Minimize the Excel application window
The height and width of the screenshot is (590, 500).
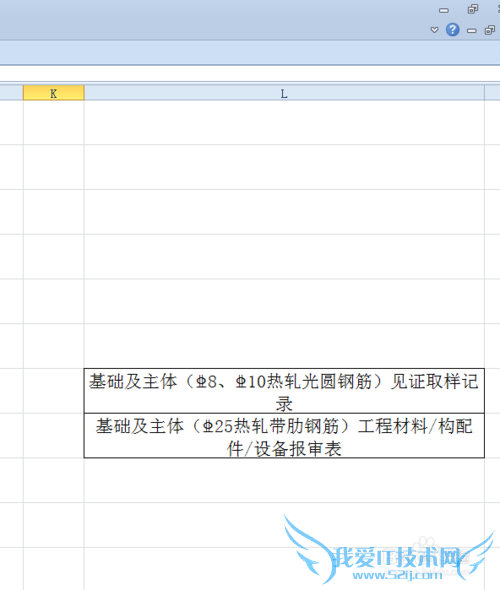pyautogui.click(x=444, y=10)
